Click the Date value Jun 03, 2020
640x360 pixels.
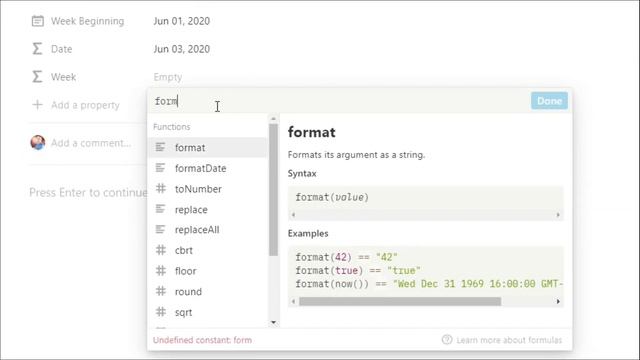[x=182, y=49]
